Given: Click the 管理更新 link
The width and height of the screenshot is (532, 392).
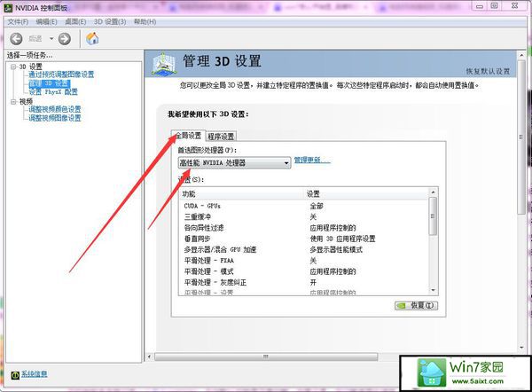Looking at the screenshot, I should (312, 160).
